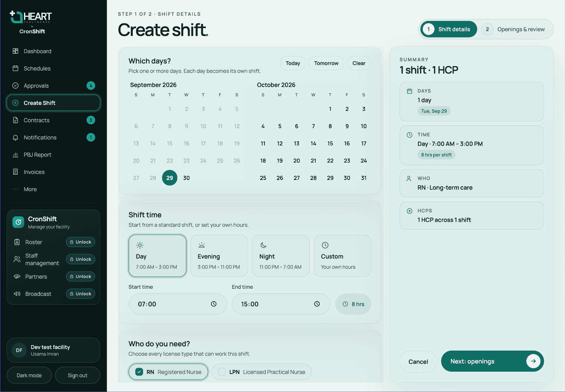Uncheck the RN Registered Nurse checkbox
The image size is (565, 392).
(139, 372)
